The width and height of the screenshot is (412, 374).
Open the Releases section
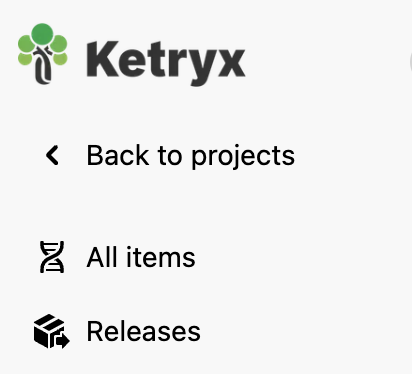pyautogui.click(x=118, y=331)
